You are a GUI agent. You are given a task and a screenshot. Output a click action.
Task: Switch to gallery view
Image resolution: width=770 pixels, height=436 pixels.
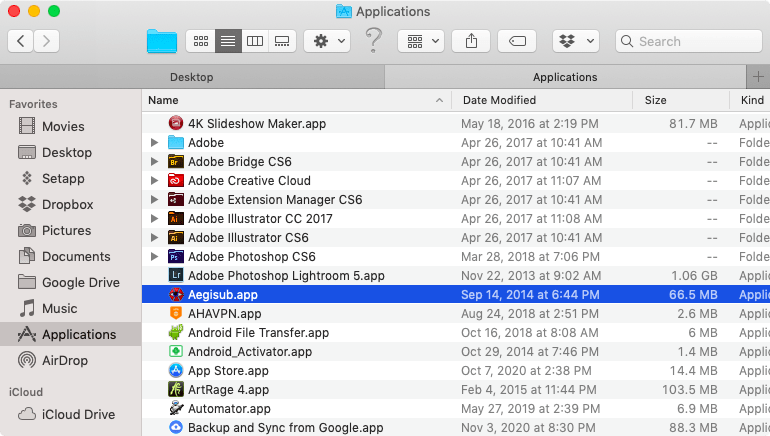pos(282,41)
